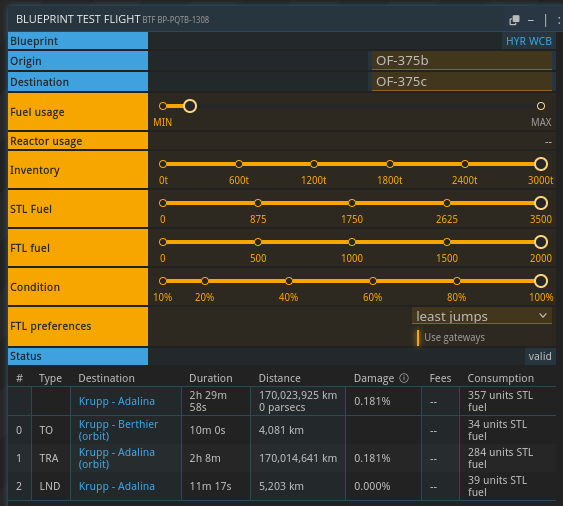
Task: Open Krupp - Adalina (orbit) link
Action: tap(117, 458)
